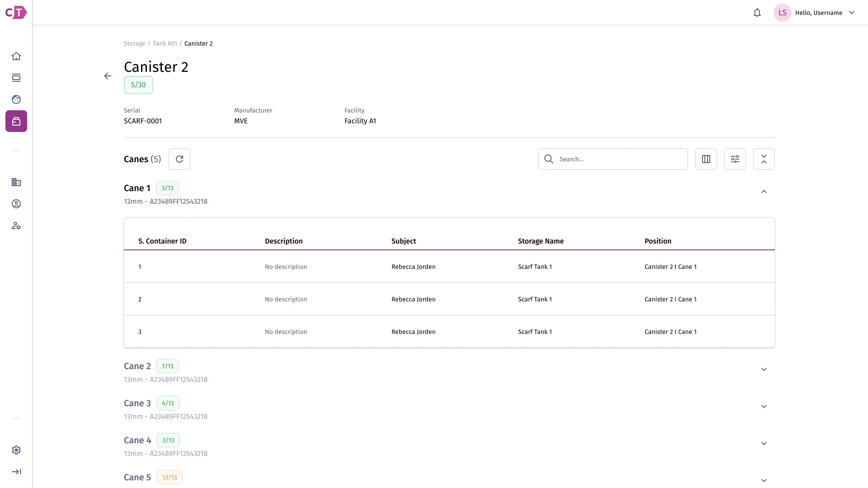Select row with S. Container ID 2
This screenshot has height=488, width=868.
coord(449,299)
